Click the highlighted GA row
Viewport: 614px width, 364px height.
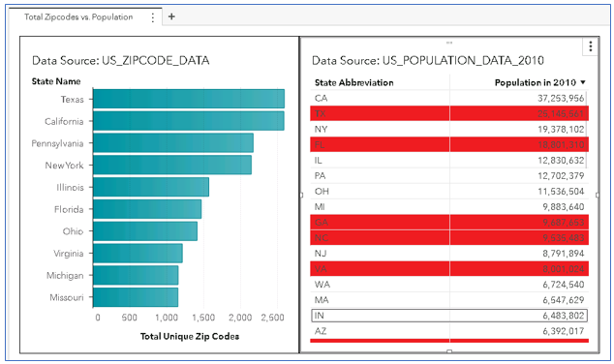point(449,222)
